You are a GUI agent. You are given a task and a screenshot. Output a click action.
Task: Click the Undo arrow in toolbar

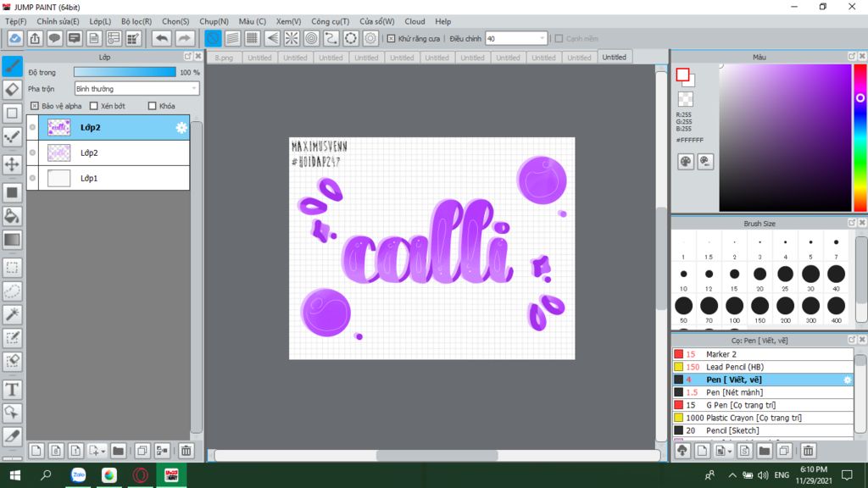[x=162, y=38]
